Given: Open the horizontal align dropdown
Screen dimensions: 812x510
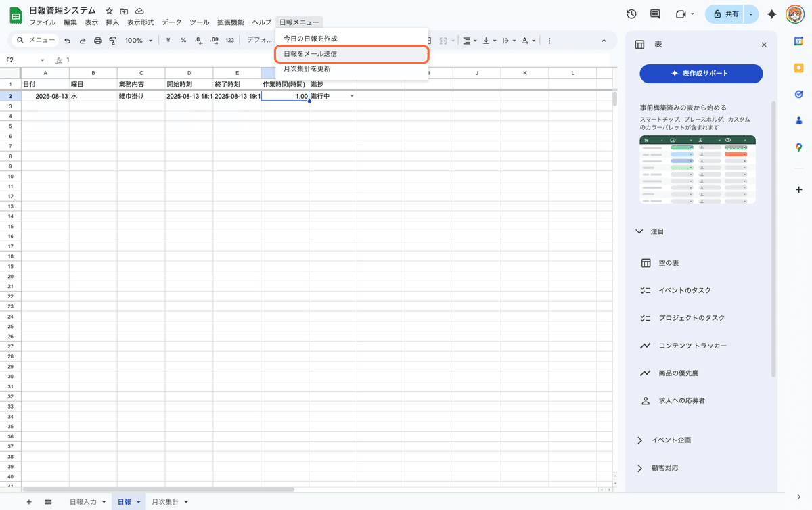Looking at the screenshot, I should [x=469, y=41].
